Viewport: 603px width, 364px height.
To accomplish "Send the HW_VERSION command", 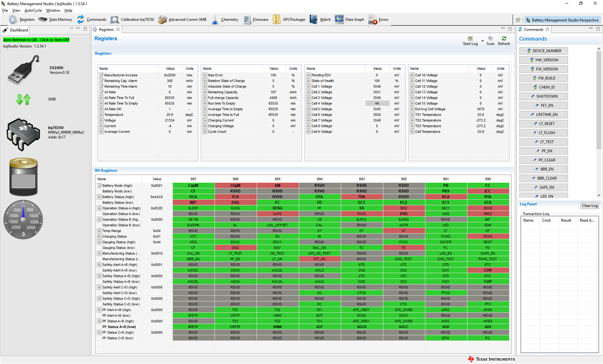I will pyautogui.click(x=544, y=60).
